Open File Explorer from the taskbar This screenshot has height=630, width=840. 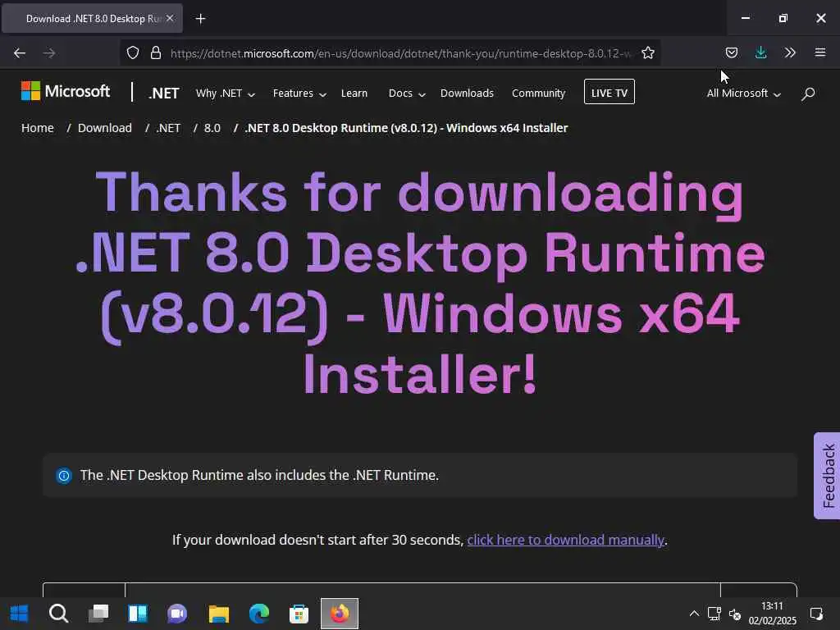tap(218, 614)
